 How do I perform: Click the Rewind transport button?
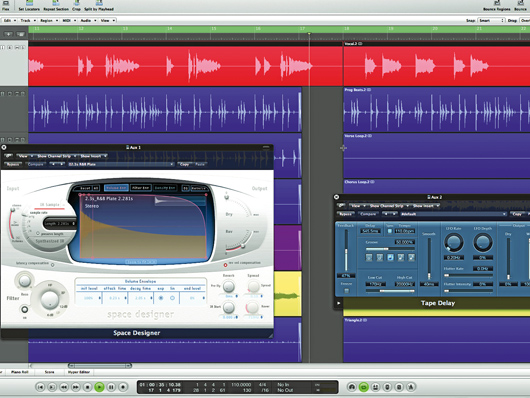(64, 387)
